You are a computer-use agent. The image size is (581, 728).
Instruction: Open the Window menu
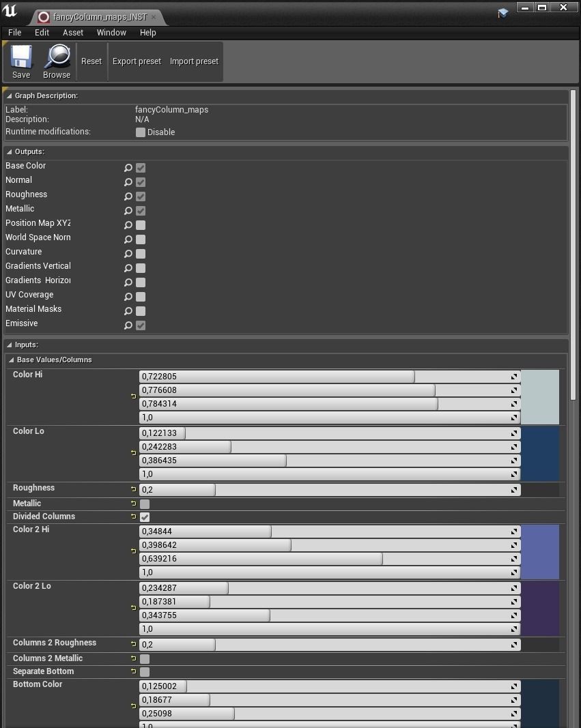tap(111, 33)
